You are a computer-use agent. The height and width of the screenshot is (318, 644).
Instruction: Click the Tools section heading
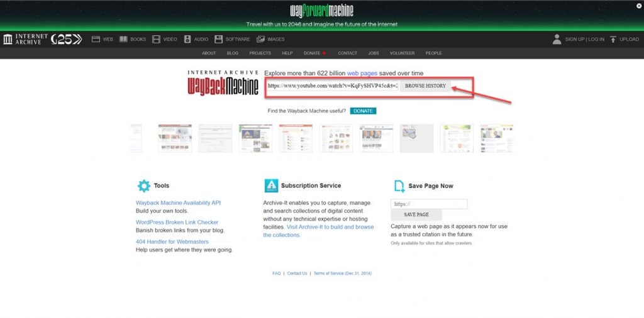pos(162,186)
